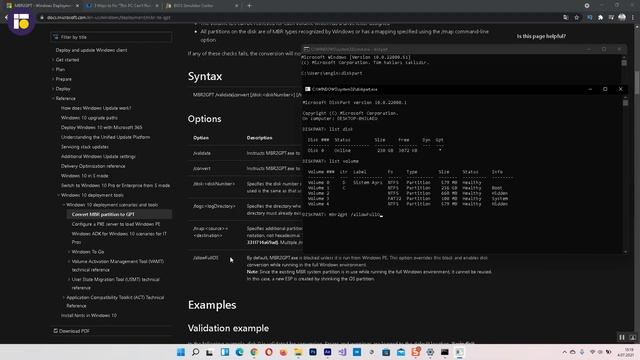Open Deploy and update Windows client
Screen dimensions: 640x360
tap(91, 50)
